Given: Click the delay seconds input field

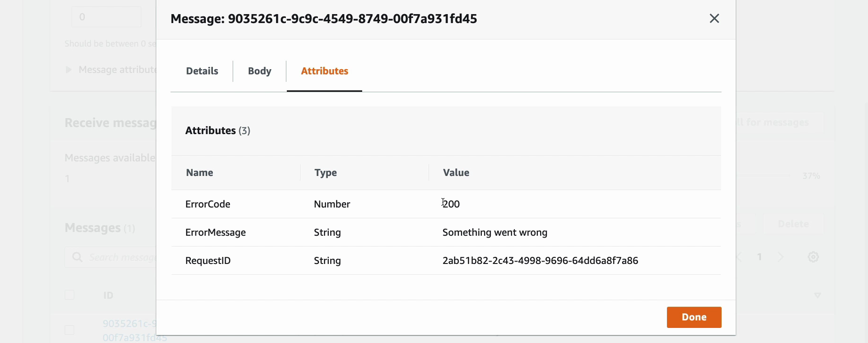Looking at the screenshot, I should click(x=106, y=17).
